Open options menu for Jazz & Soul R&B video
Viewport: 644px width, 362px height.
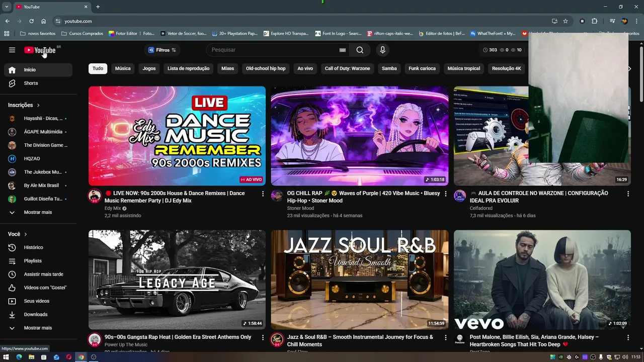point(445,337)
